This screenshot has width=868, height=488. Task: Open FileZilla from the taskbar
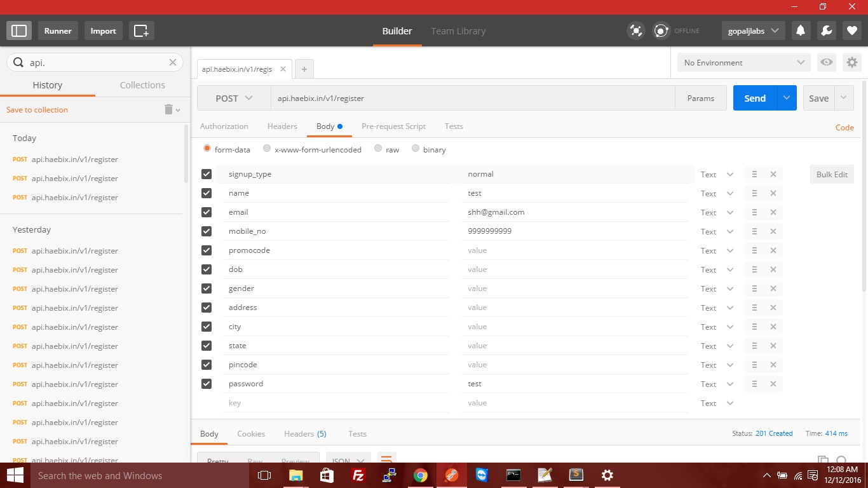pos(358,475)
